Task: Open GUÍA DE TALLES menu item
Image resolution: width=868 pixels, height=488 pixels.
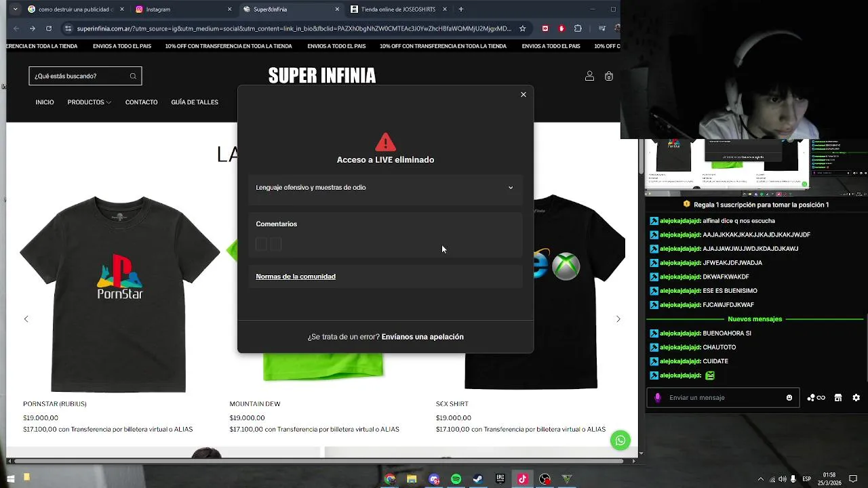Action: coord(195,102)
